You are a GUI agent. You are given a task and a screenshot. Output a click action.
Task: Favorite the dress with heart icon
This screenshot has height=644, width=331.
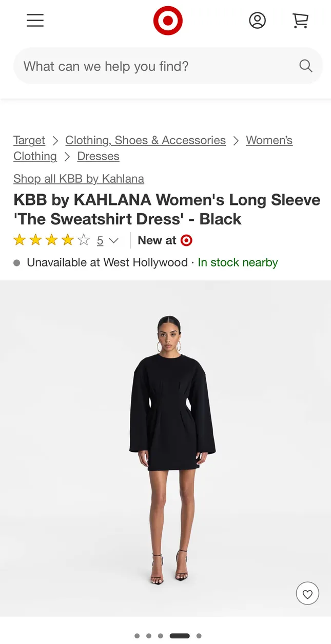307,594
